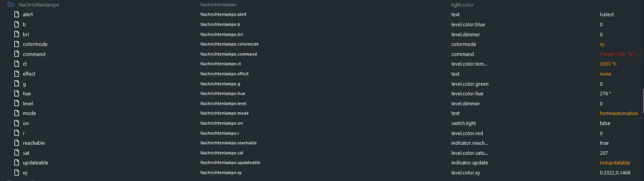Select the mode tree item
This screenshot has height=181, width=644.
pyautogui.click(x=29, y=113)
